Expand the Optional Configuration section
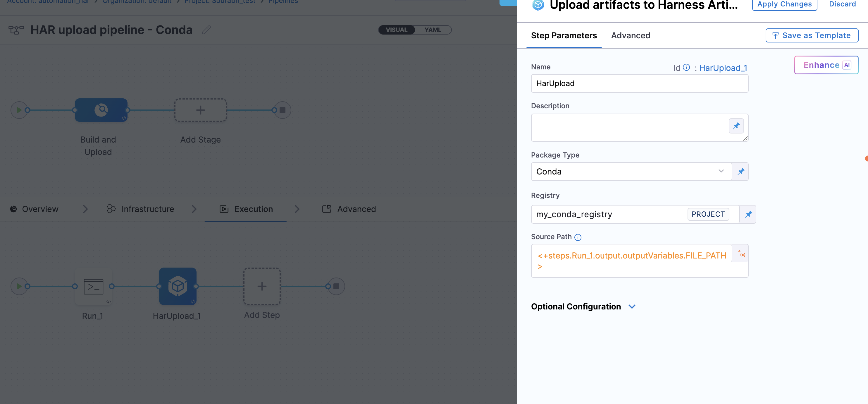Screen dimensions: 868x404 [632, 307]
